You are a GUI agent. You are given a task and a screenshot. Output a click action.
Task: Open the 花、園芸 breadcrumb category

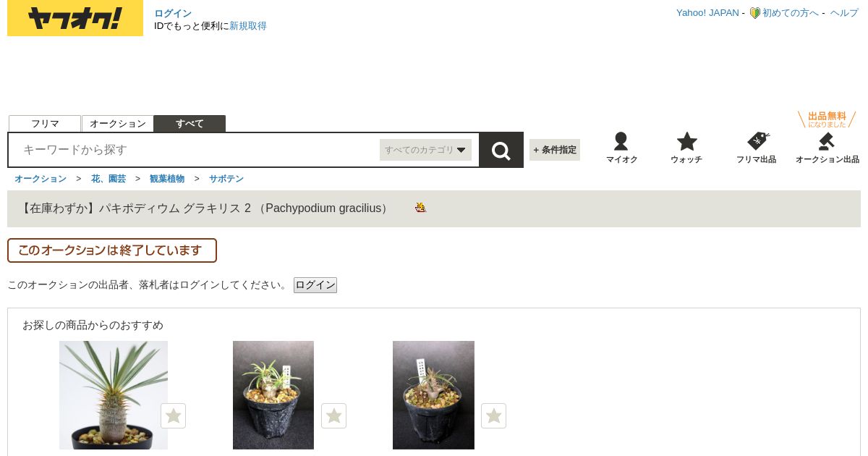pos(109,179)
